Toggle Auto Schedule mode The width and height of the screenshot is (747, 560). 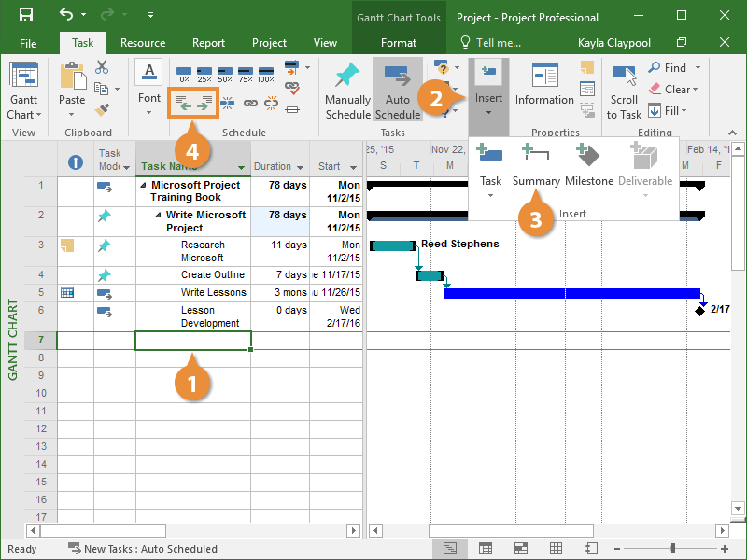[398, 91]
